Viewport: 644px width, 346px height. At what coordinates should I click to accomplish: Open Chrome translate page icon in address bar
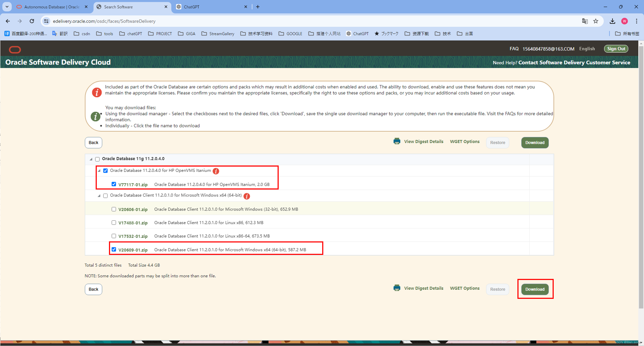click(x=585, y=21)
